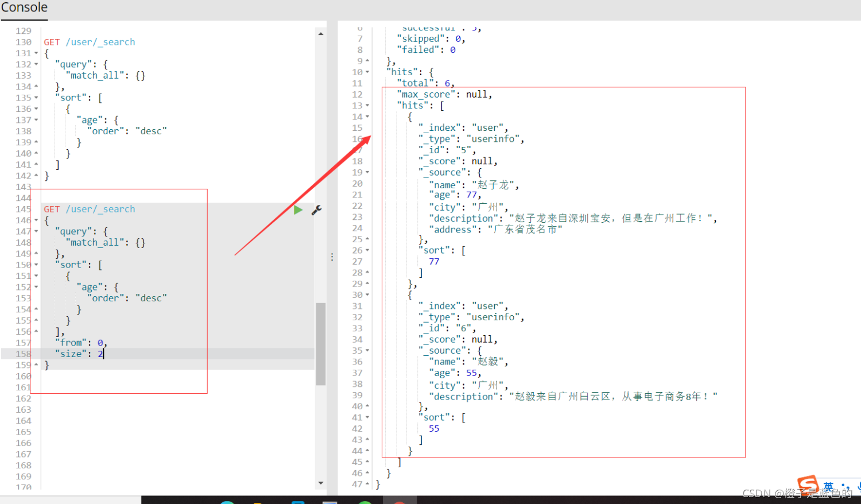Click "total": 6 in the response
This screenshot has width=861, height=504.
pos(426,83)
